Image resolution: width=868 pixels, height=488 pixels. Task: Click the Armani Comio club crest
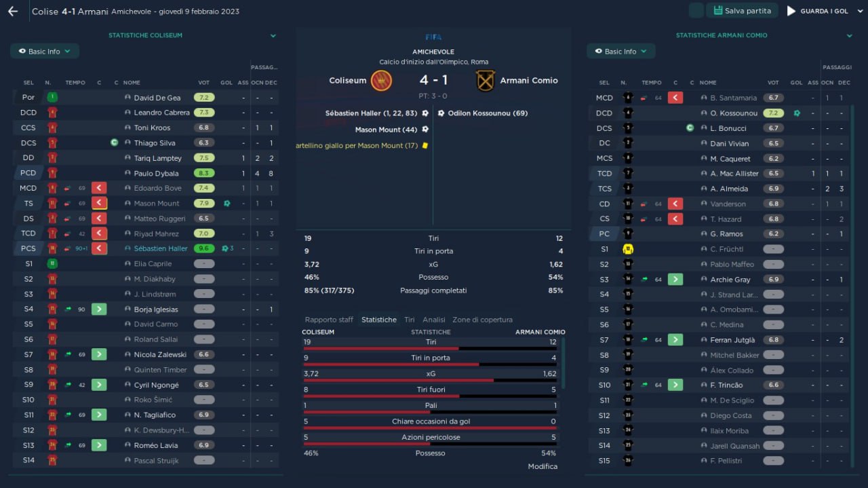tap(486, 81)
